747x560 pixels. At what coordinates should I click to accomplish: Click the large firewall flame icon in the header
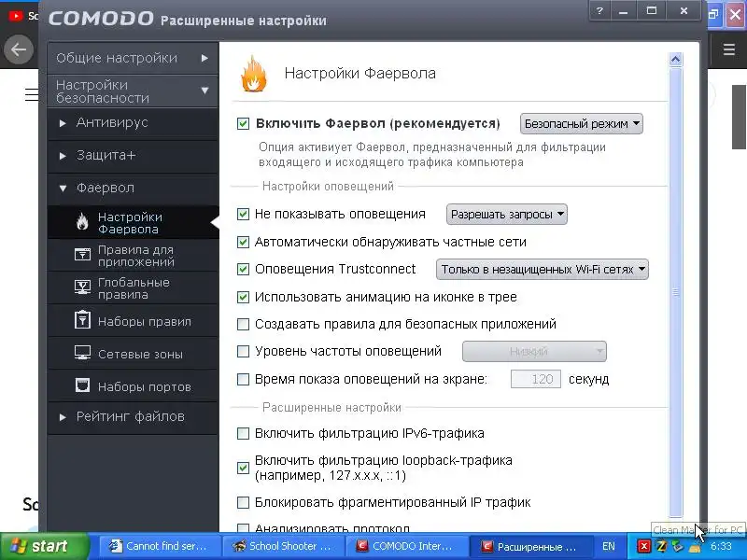[x=254, y=74]
